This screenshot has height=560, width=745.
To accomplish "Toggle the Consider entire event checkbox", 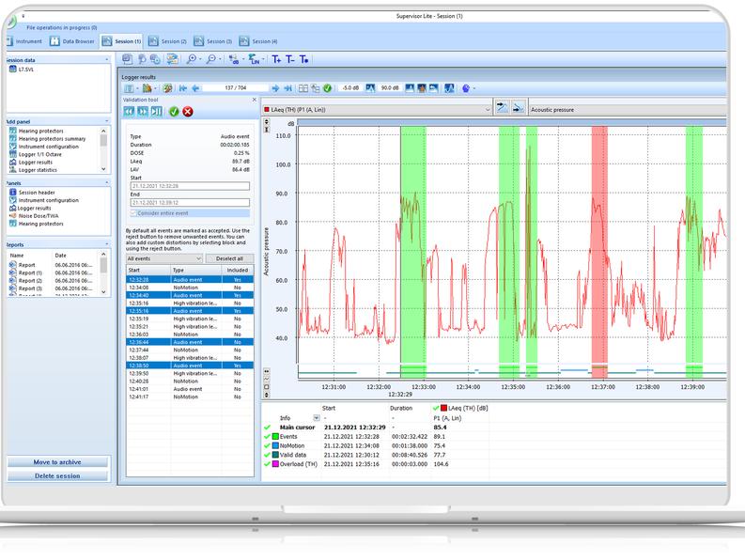I will (x=132, y=213).
